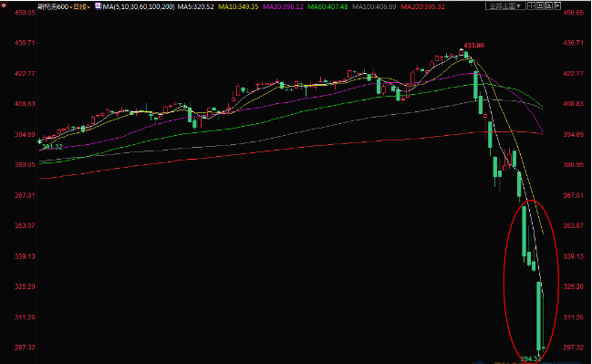592x364 pixels.
Task: Click the third chart layout icon
Action: pyautogui.click(x=548, y=6)
